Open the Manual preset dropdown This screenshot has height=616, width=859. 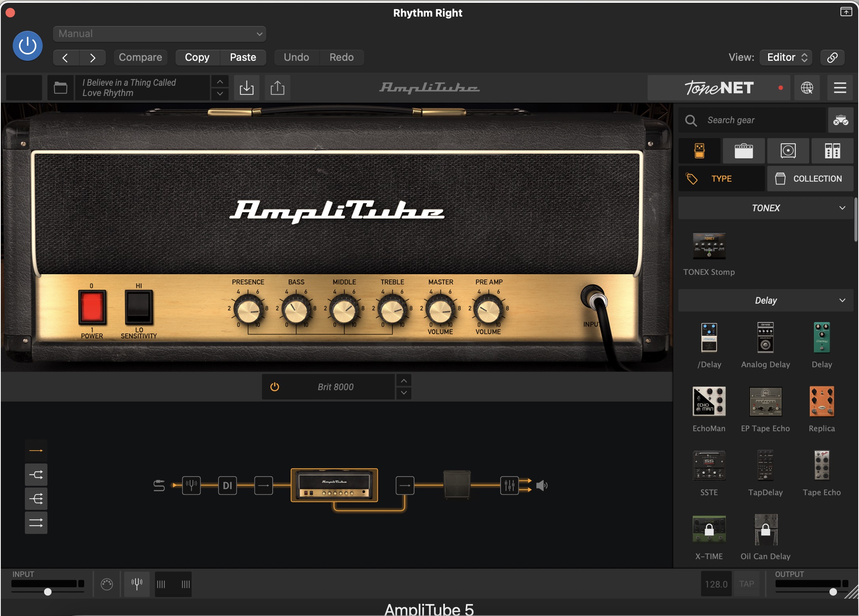[159, 34]
